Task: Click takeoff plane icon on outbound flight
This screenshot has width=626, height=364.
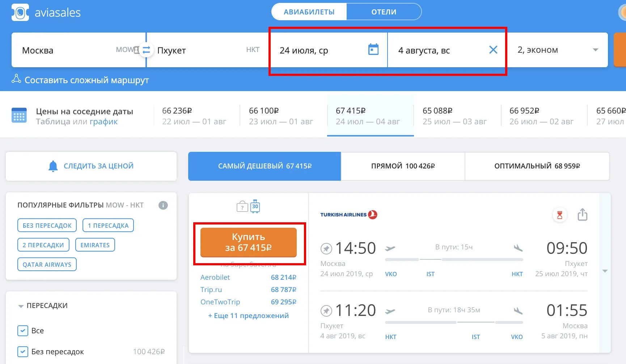Action: click(x=390, y=248)
